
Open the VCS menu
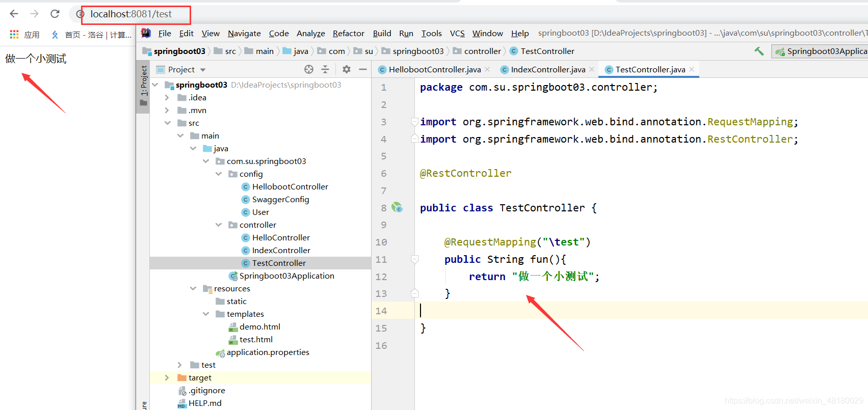click(x=457, y=33)
